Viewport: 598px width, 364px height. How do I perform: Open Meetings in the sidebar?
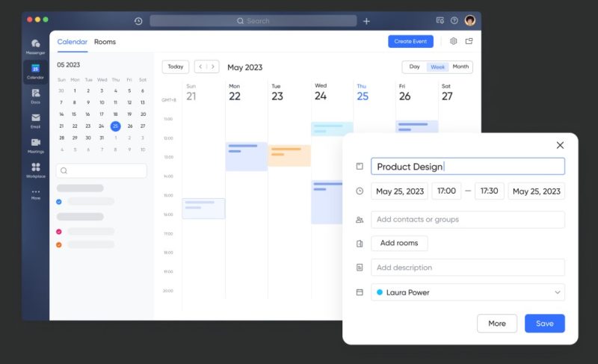coord(35,146)
